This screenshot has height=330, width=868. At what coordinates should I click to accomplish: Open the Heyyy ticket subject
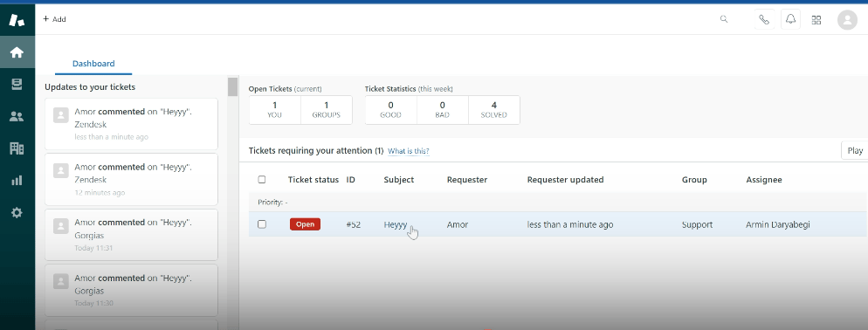(396, 224)
